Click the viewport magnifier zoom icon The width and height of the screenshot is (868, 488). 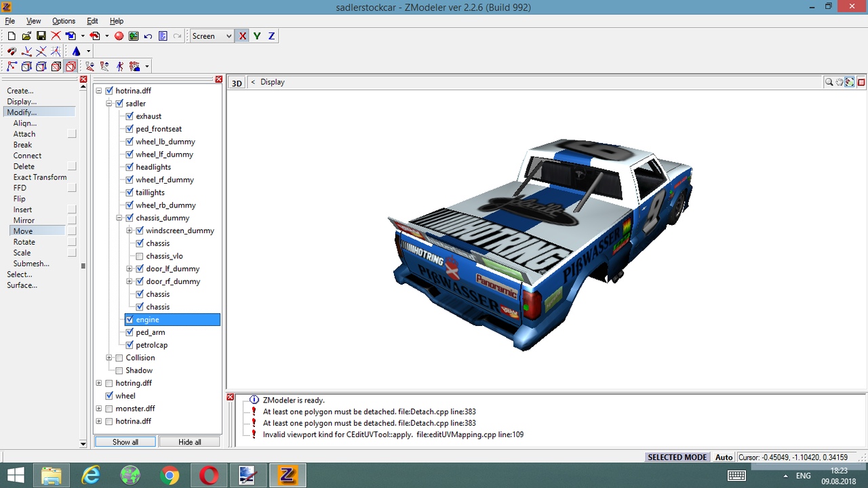point(829,82)
